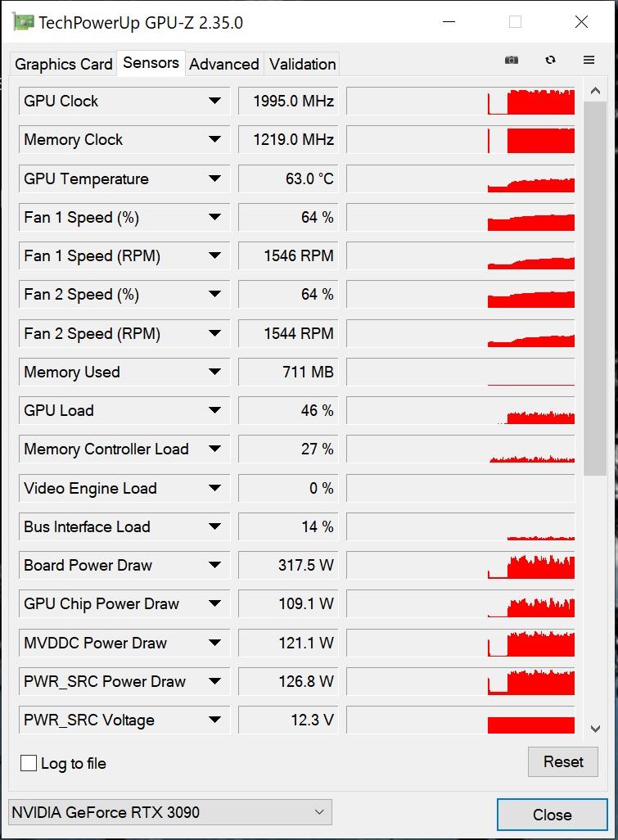Expand the GPU Temperature dropdown arrow

tap(214, 178)
